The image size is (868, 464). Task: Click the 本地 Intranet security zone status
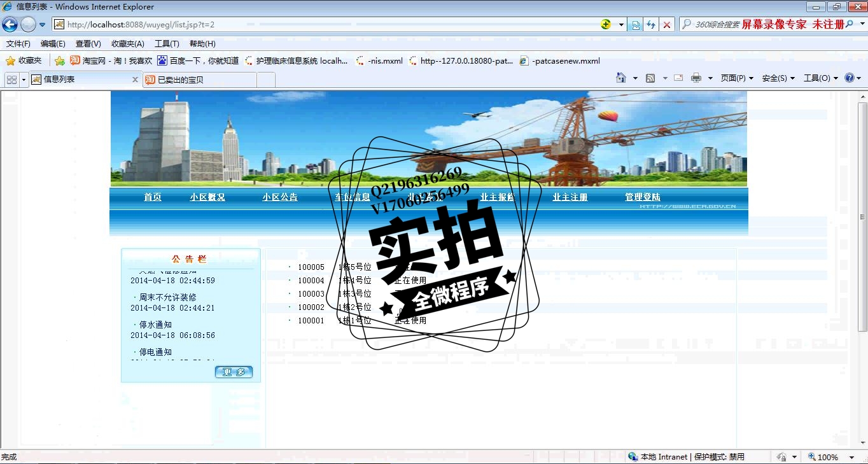pyautogui.click(x=686, y=457)
